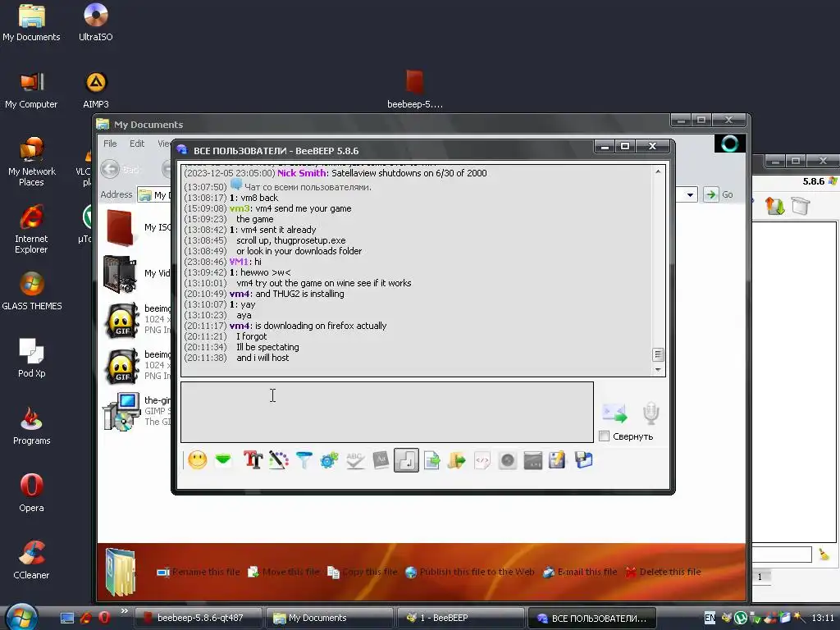Viewport: 840px width, 630px height.
Task: Select the GIMP setup installer file icon
Action: click(121, 412)
